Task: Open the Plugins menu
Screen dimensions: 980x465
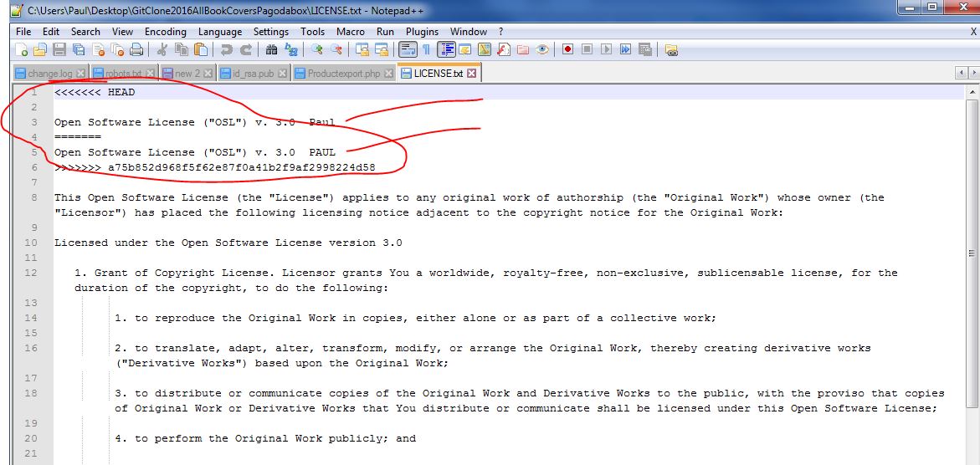Action: (x=423, y=32)
